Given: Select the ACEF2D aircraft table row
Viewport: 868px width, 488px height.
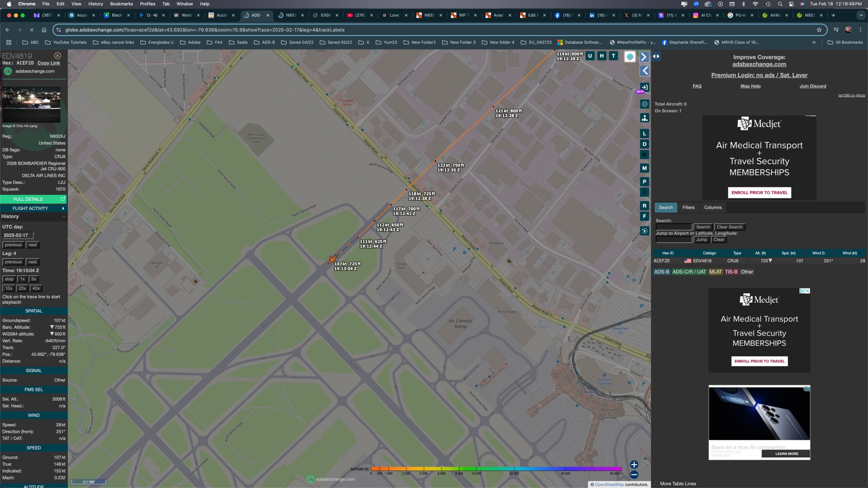Looking at the screenshot, I should tap(759, 261).
